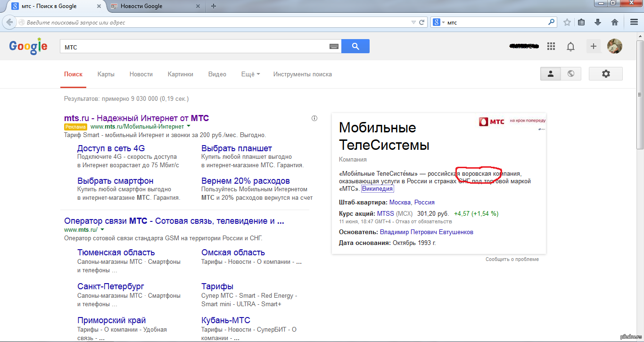
Task: Select the мтс - Поиск в Google tab
Action: pos(56,6)
